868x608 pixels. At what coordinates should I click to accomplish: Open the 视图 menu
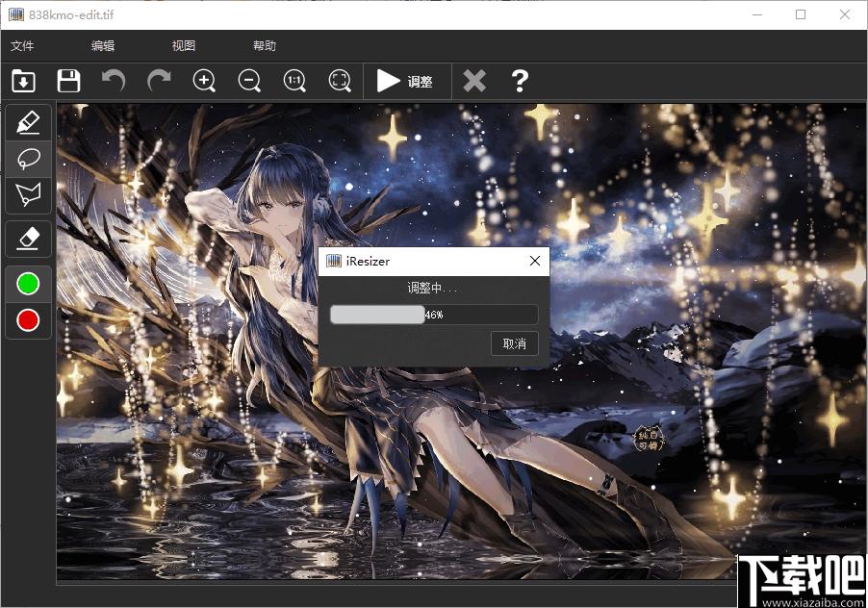coord(184,46)
